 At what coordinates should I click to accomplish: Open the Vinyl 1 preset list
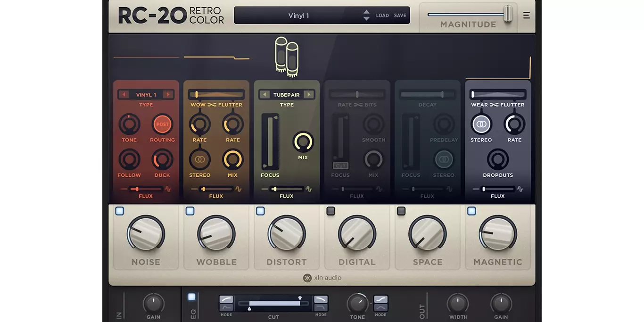(x=298, y=16)
